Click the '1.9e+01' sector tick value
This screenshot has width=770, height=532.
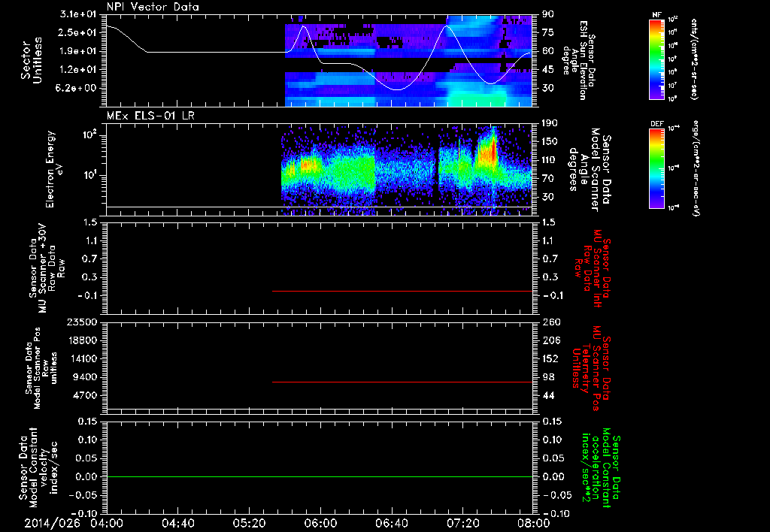point(78,51)
